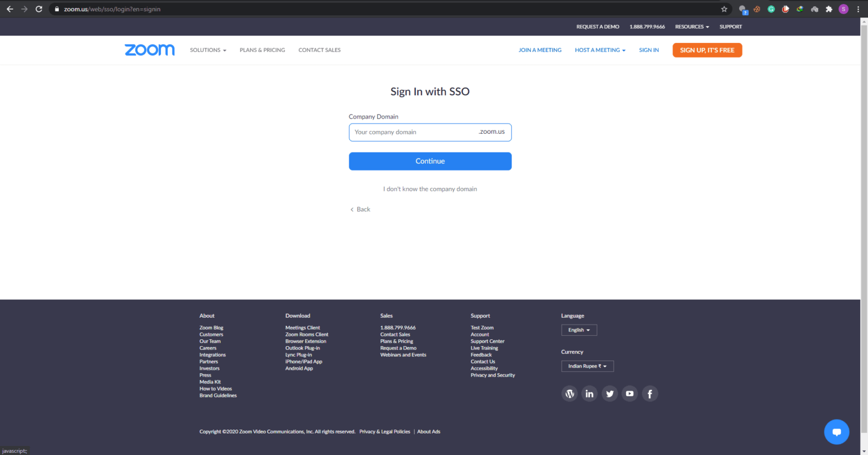
Task: Select Plans & Pricing in the navigation
Action: [262, 50]
